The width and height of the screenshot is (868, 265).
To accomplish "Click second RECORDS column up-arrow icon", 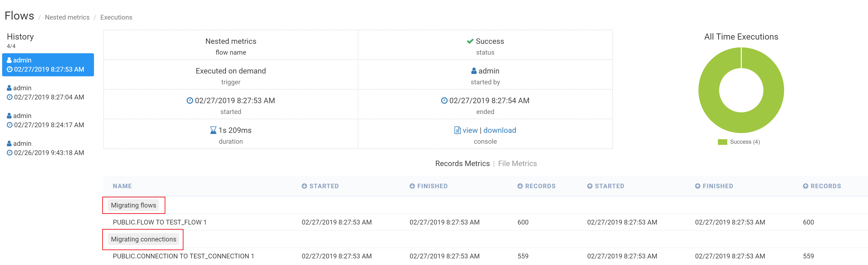I will click(x=805, y=186).
